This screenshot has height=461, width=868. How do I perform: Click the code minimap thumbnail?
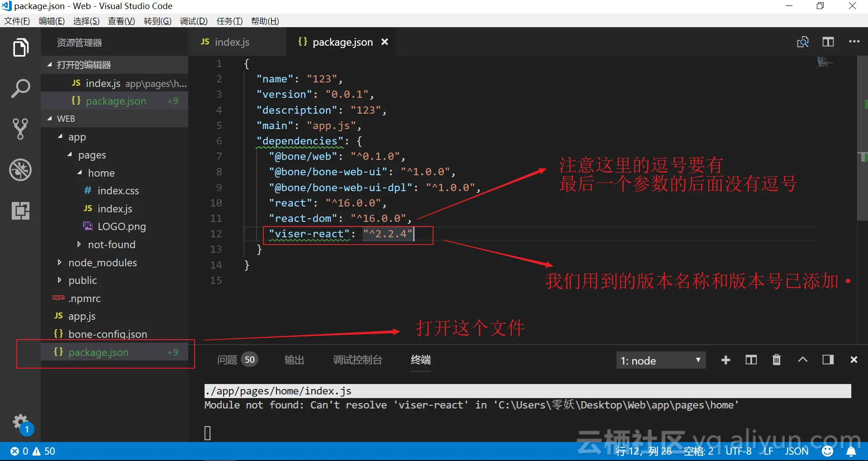pyautogui.click(x=825, y=62)
